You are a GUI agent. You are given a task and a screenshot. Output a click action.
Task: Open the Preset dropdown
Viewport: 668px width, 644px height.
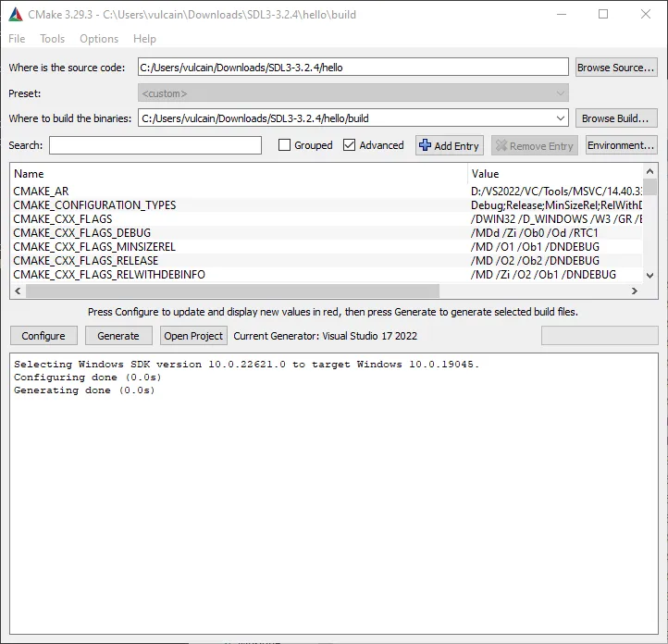[353, 93]
